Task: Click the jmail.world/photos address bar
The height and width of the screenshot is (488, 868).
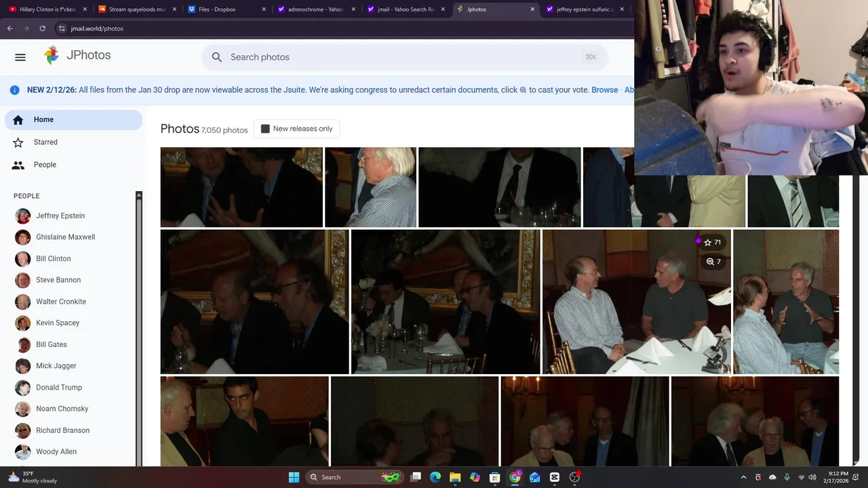Action: pyautogui.click(x=97, y=28)
